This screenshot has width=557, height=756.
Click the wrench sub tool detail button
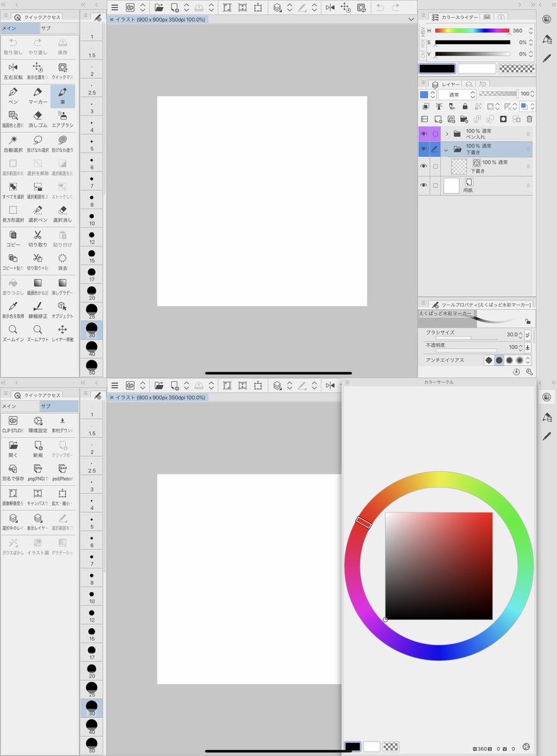coord(529,372)
